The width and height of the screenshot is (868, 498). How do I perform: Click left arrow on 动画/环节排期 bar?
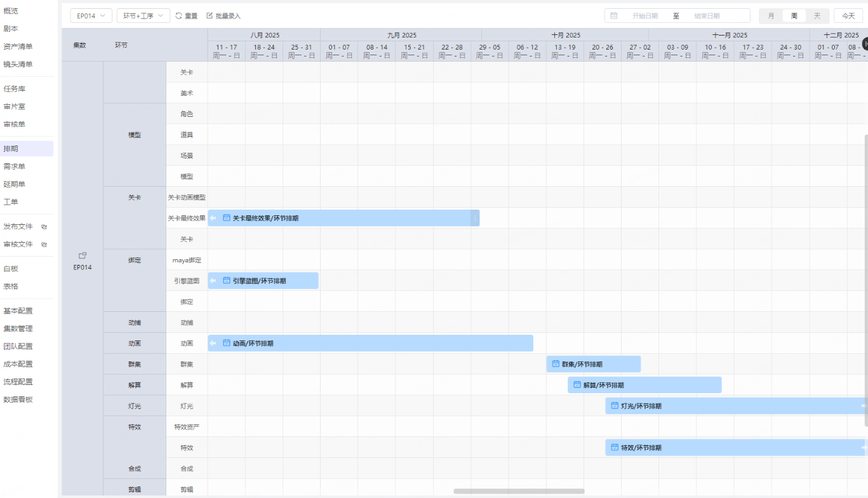click(213, 344)
